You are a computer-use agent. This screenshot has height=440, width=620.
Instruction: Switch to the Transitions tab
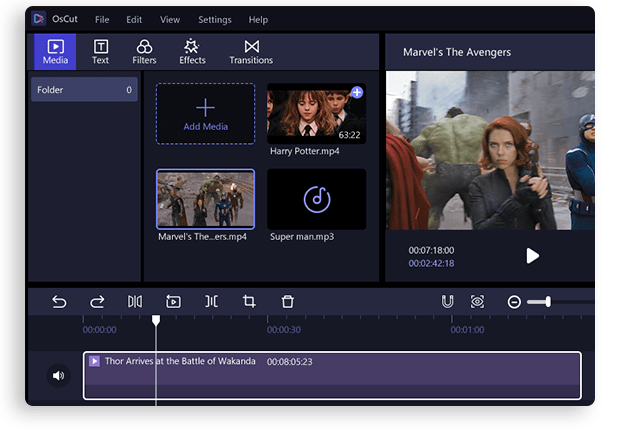[x=251, y=52]
